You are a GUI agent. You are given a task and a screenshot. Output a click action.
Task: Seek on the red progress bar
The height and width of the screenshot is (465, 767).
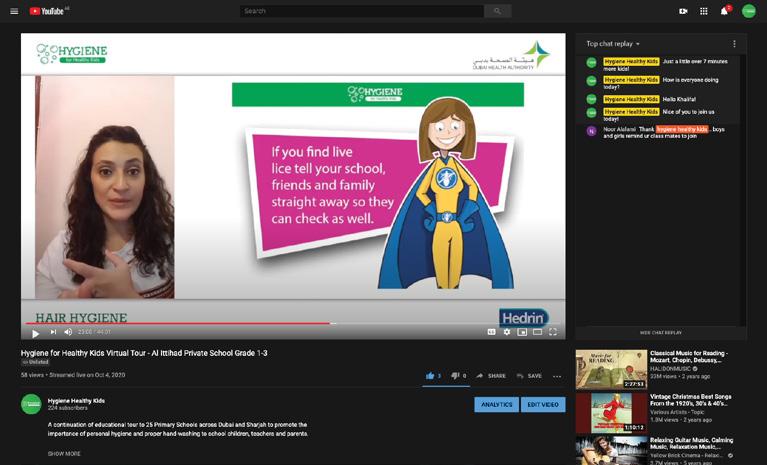(x=293, y=323)
